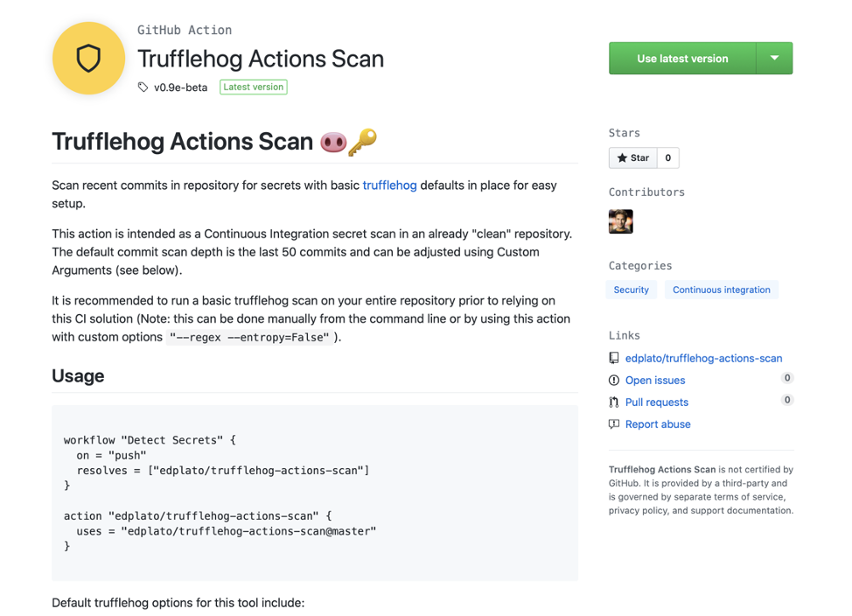
Task: Select the Continuous integration category tag
Action: 721,290
